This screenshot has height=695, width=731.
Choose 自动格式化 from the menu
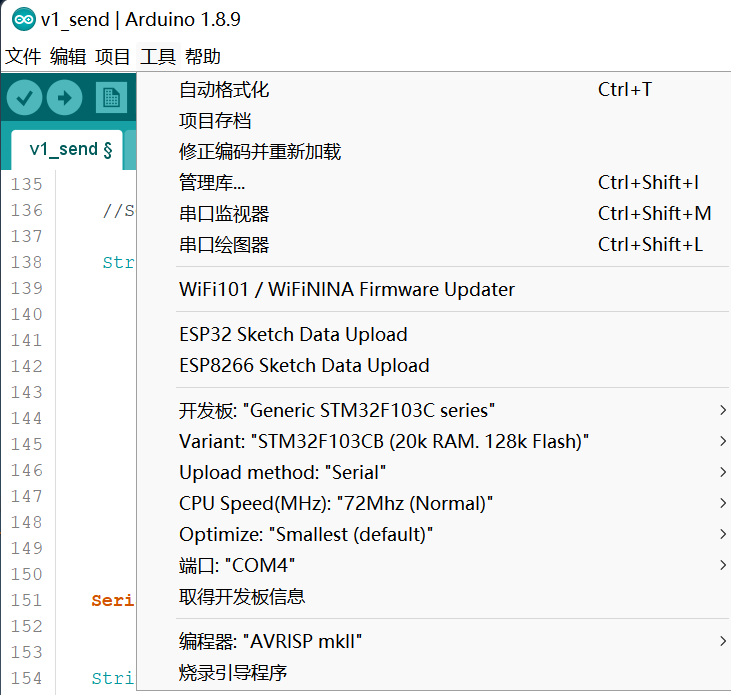[433, 89]
